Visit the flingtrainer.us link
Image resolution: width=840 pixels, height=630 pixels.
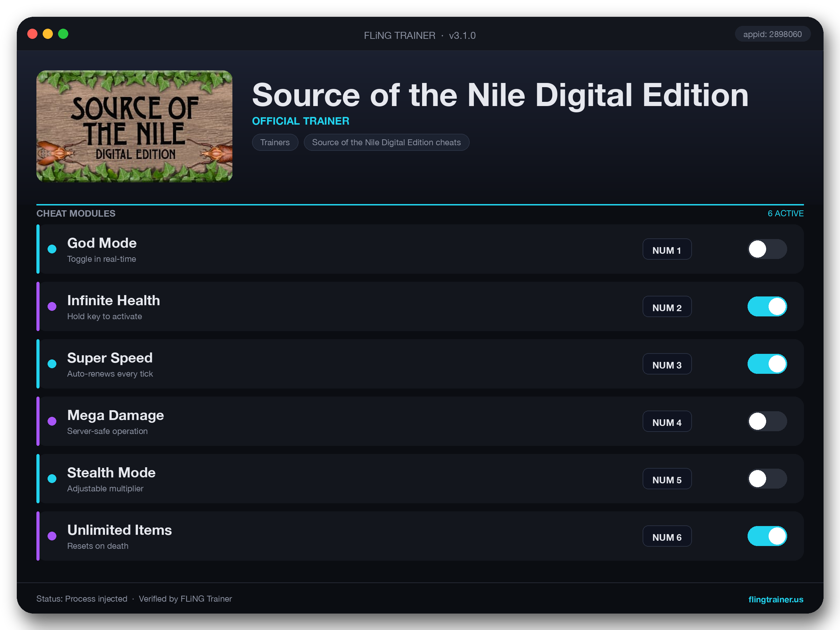[x=776, y=599]
